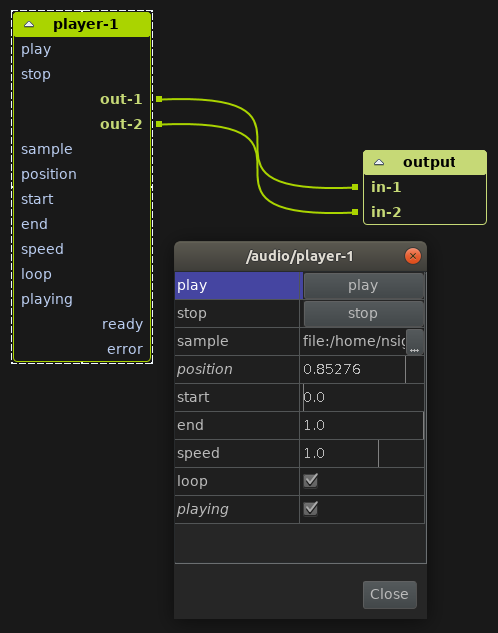This screenshot has width=498, height=633.
Task: Click the playing port on player-1 node
Action: pos(47,300)
